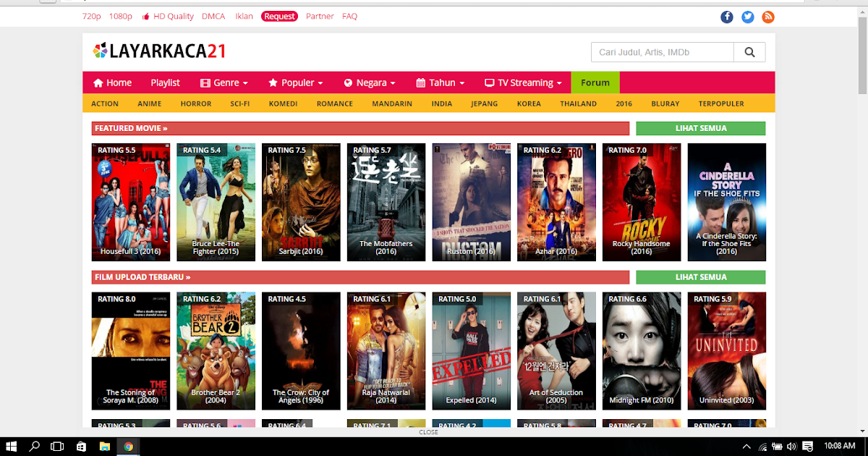Open Brother Bear 2 (2004) poster
868x456 pixels.
[x=216, y=351]
